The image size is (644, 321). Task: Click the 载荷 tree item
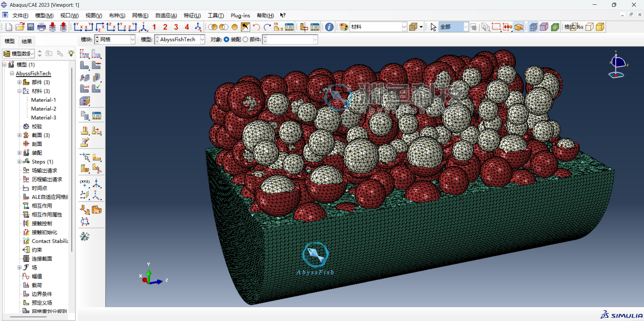[37, 285]
